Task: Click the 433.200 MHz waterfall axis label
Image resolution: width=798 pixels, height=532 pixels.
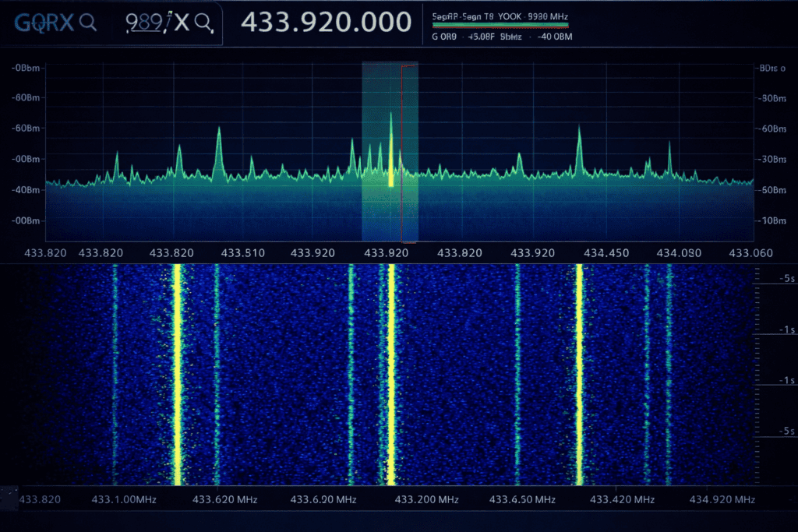Action: pyautogui.click(x=426, y=499)
